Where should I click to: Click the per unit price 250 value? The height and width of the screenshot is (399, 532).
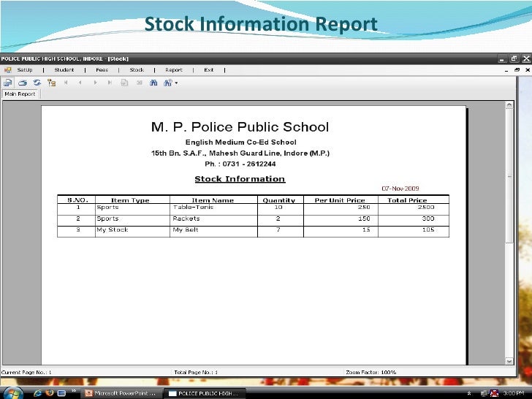click(364, 207)
